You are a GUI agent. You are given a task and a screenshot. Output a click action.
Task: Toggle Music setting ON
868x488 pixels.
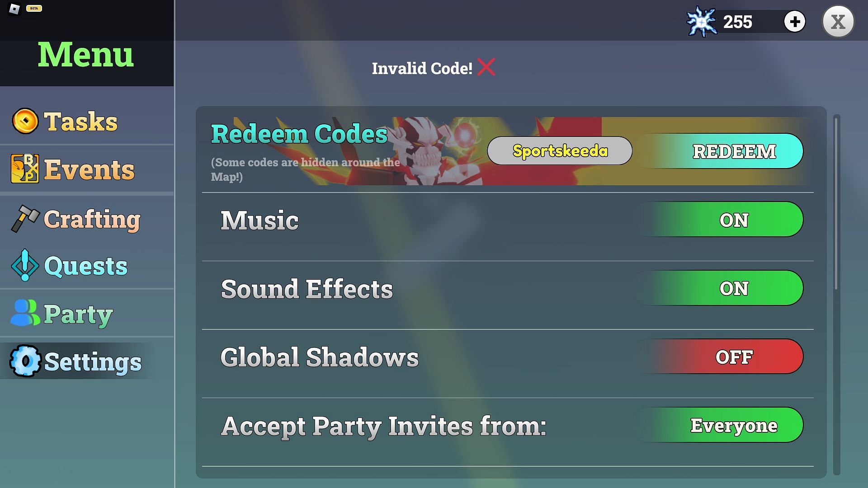(x=734, y=220)
